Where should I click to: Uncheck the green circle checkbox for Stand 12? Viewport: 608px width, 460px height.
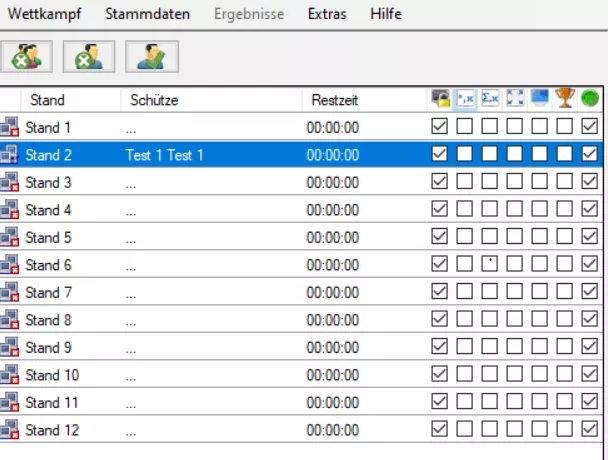point(589,430)
